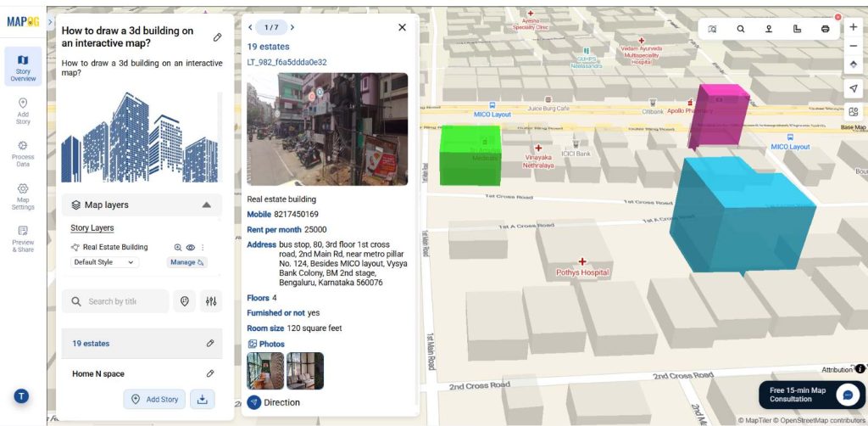Zoom to Real Estate Building layer
This screenshot has width=868, height=426.
(178, 248)
